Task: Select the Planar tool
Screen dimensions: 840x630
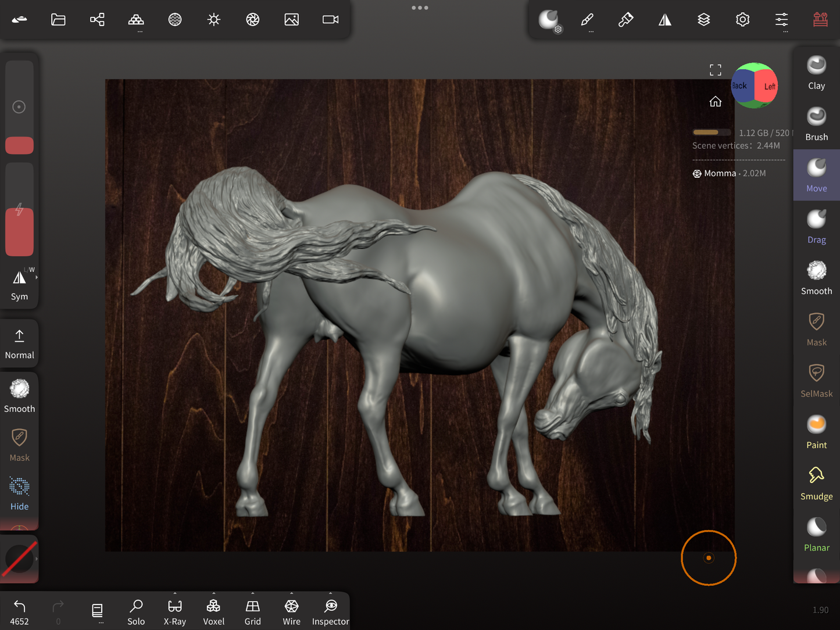Action: pos(816,535)
